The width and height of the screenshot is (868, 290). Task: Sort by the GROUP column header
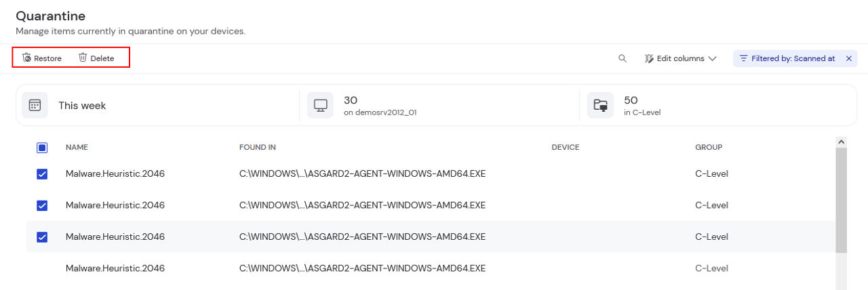click(709, 147)
